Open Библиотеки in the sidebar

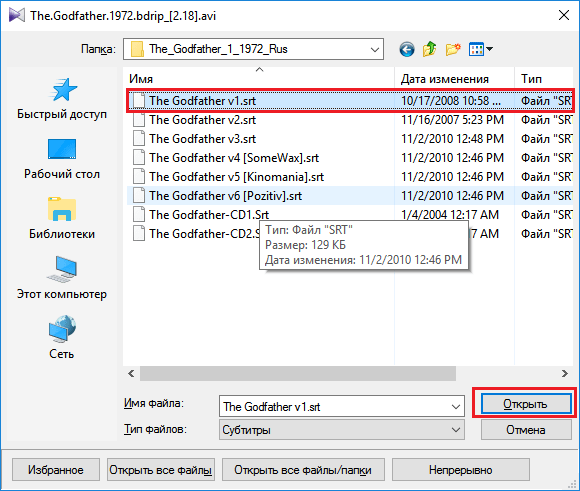coord(62,219)
